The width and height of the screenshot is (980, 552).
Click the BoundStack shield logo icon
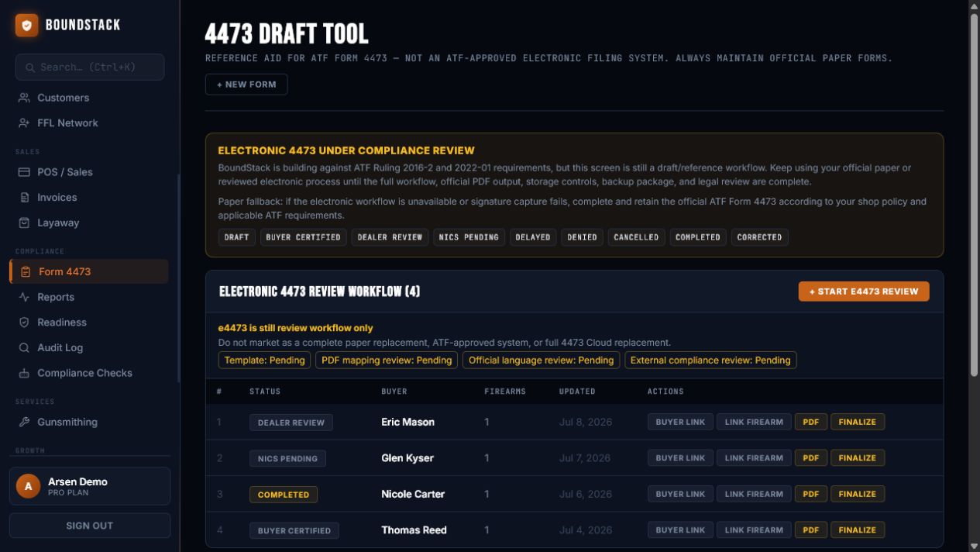coord(26,25)
